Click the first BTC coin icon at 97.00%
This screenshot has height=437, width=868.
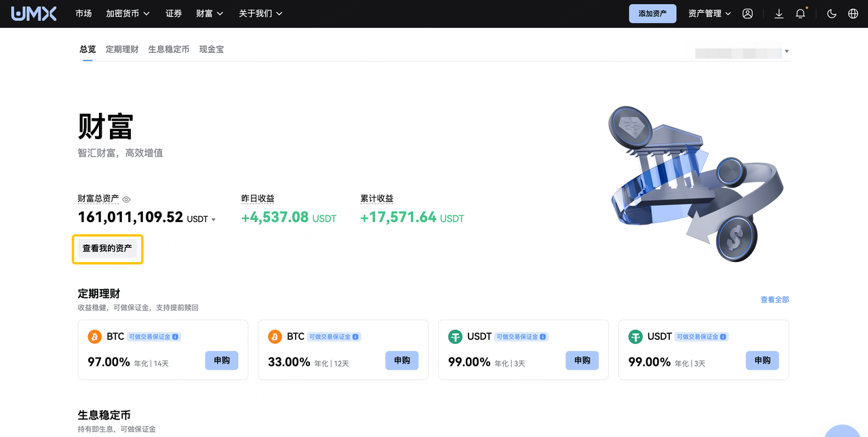point(95,337)
